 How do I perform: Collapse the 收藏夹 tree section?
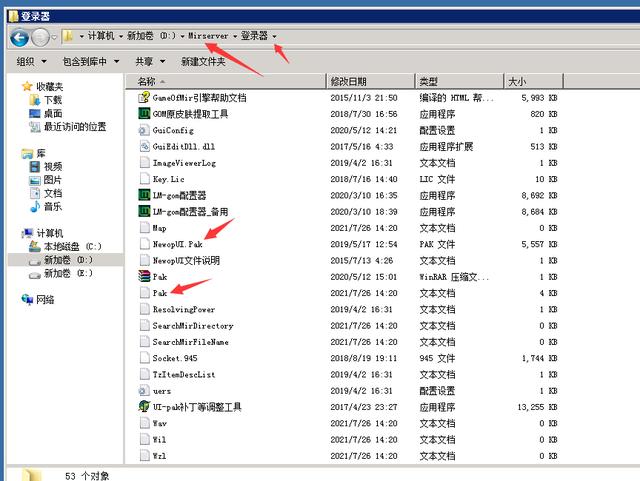[13, 87]
